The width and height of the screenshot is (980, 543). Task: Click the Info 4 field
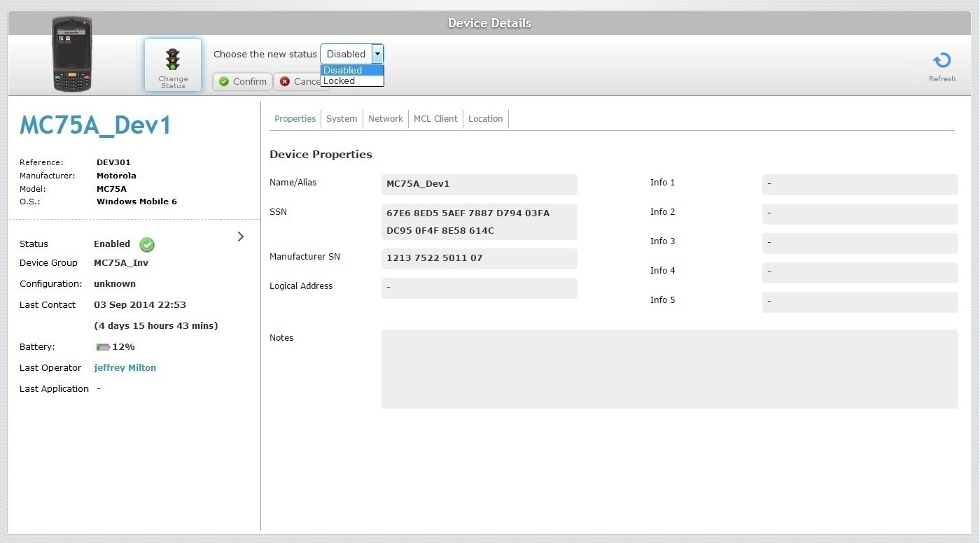pos(860,273)
